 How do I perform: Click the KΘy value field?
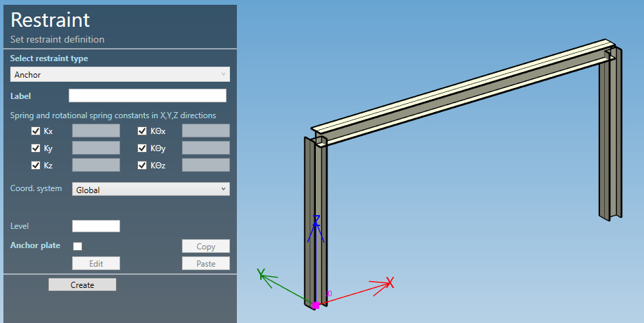(x=206, y=148)
